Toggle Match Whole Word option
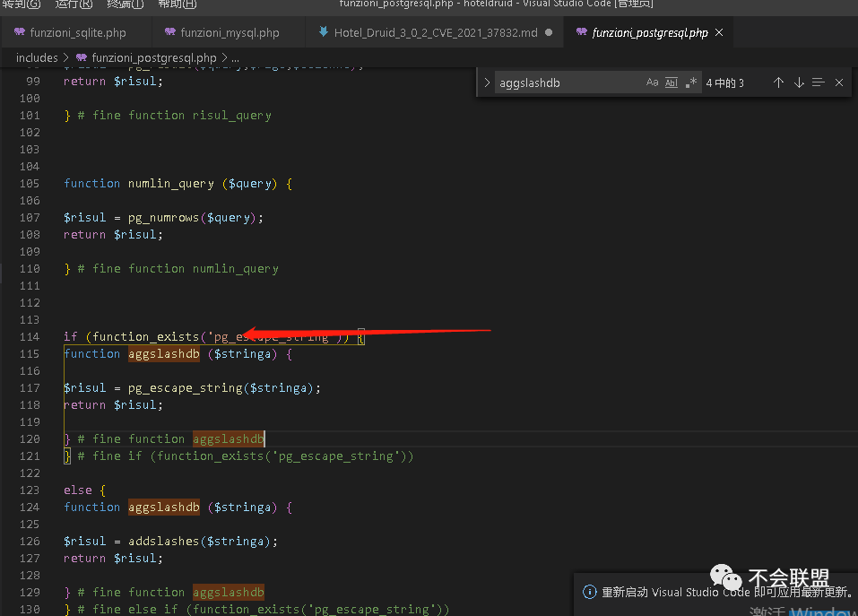858x616 pixels. click(x=672, y=82)
